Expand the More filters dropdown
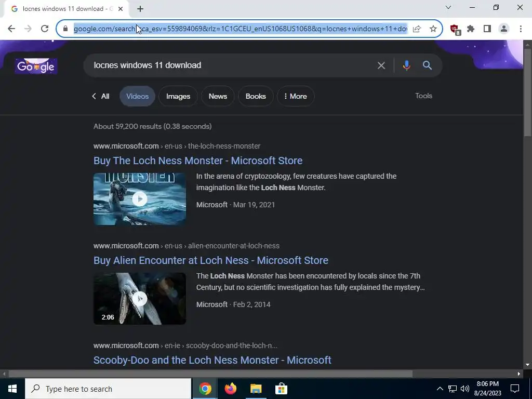532x399 pixels. pos(296,96)
